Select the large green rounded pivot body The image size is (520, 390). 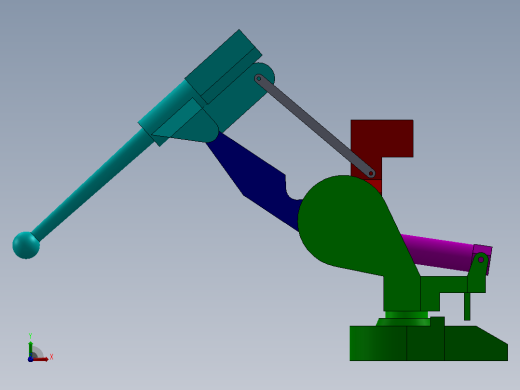347,223
